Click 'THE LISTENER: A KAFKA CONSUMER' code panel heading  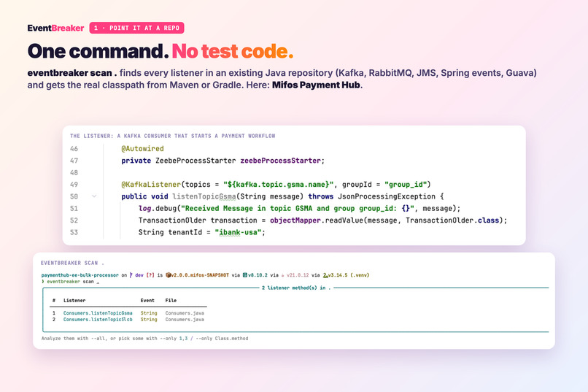pos(172,136)
